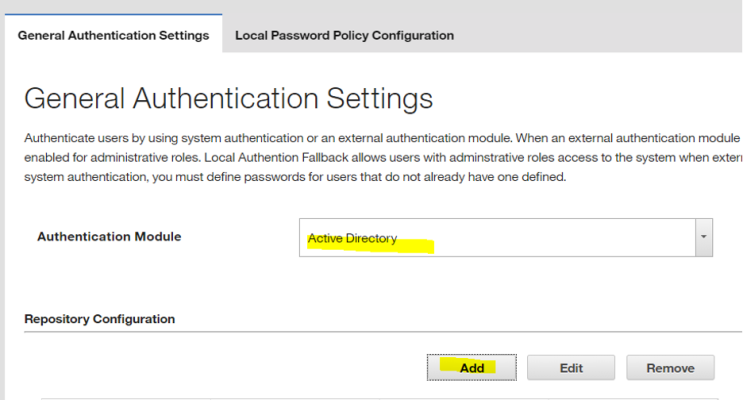Edit the selected repository entry

tap(571, 368)
